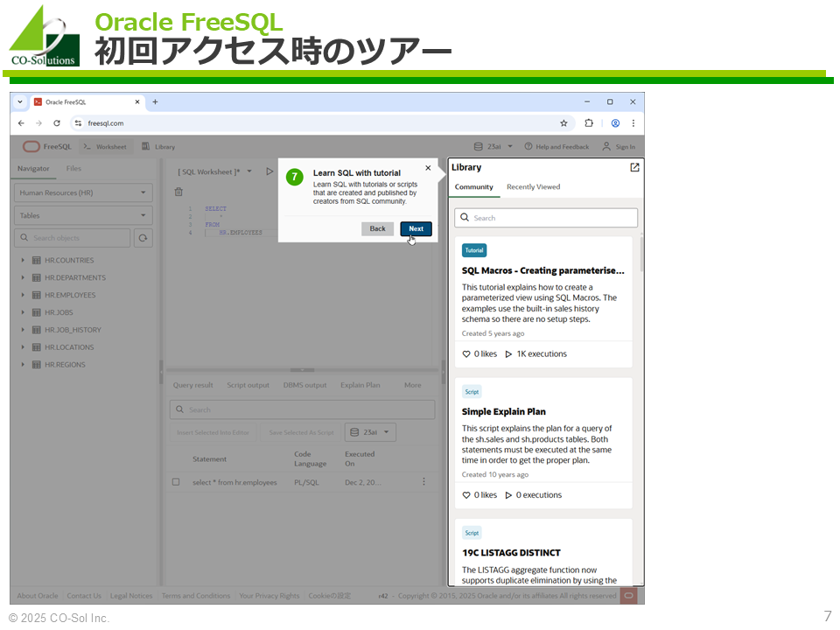
Task: Like the SQL Macros tutorial heart icon
Action: coord(466,354)
